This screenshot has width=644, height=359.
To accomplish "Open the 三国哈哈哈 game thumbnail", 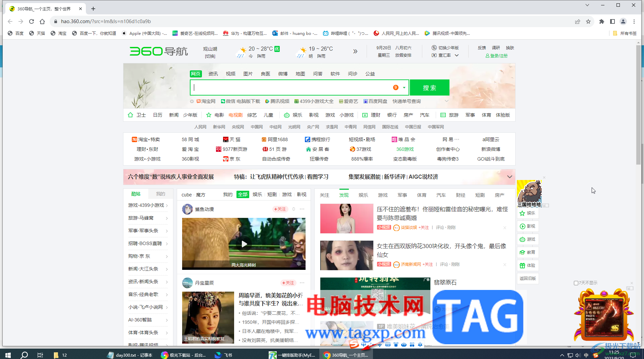I will pos(529,194).
